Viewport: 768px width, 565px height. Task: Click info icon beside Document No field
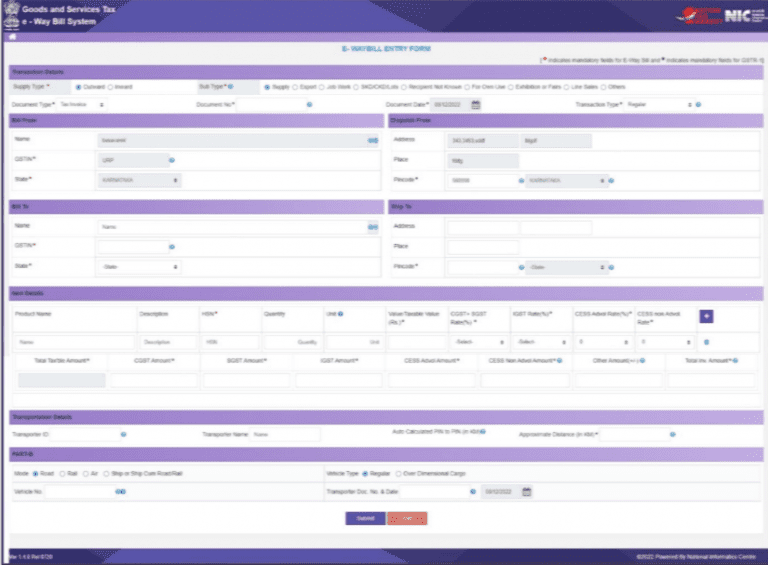click(x=309, y=104)
